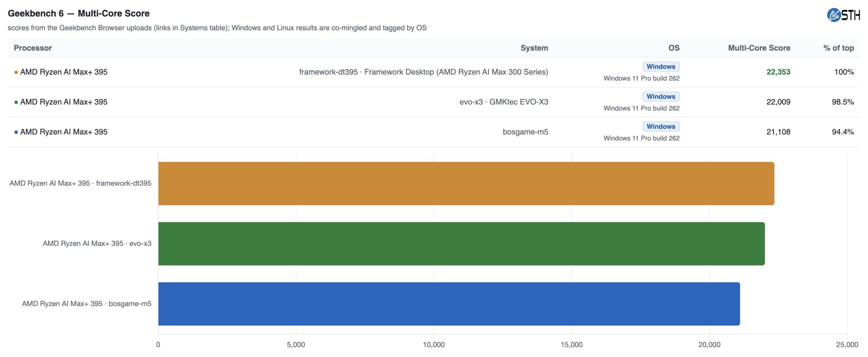Click the blue dot beside the bosgame-m5 row
The image size is (868, 357).
[x=16, y=132]
